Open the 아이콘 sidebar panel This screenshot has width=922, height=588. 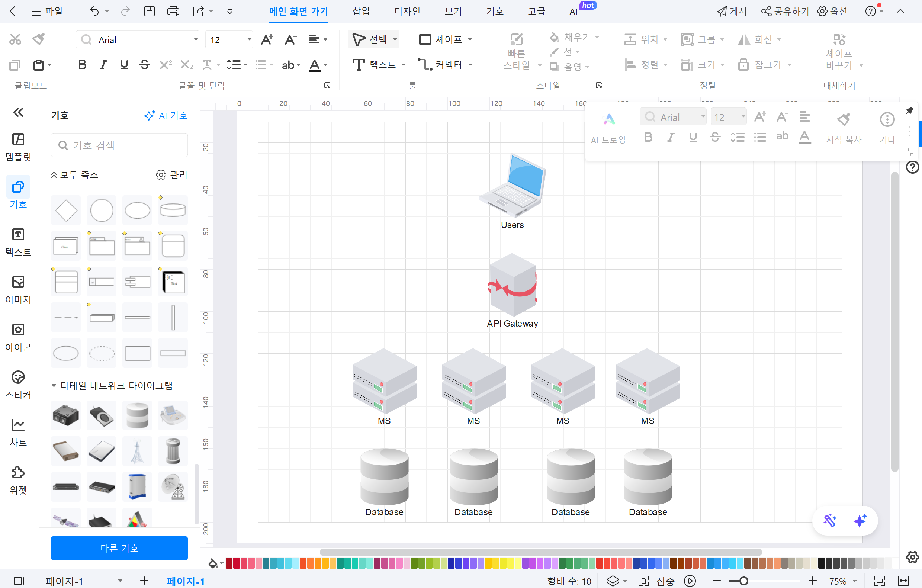tap(18, 337)
